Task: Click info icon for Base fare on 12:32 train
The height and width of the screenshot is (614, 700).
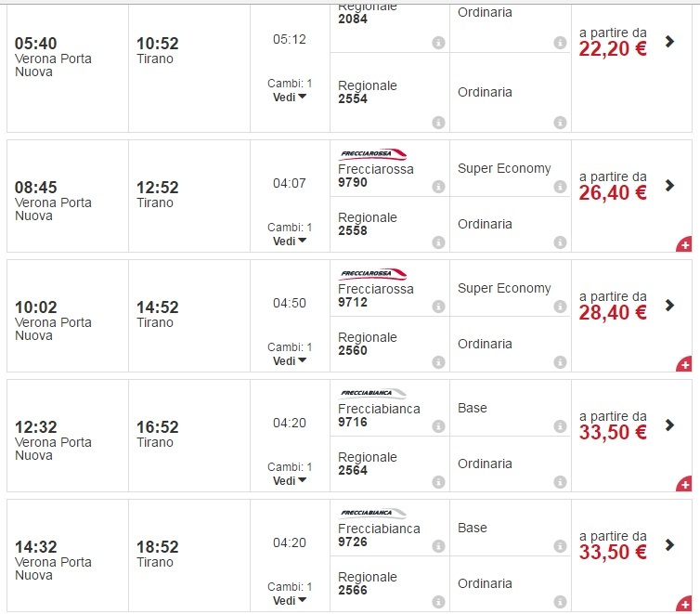Action: coord(560,426)
